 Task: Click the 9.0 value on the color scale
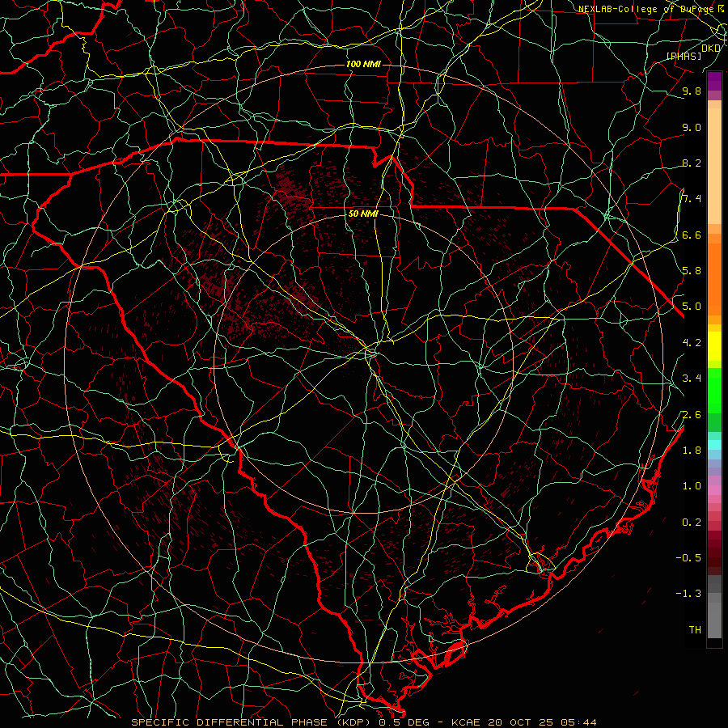pyautogui.click(x=692, y=127)
